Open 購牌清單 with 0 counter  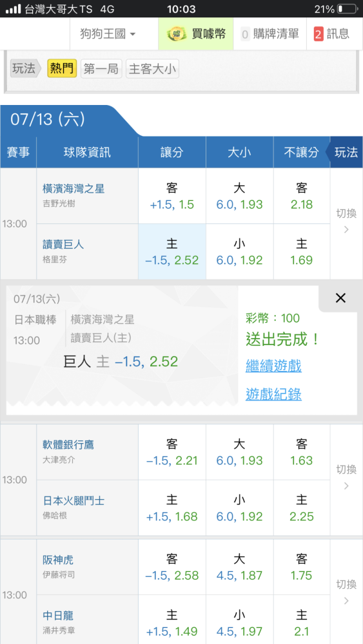270,34
